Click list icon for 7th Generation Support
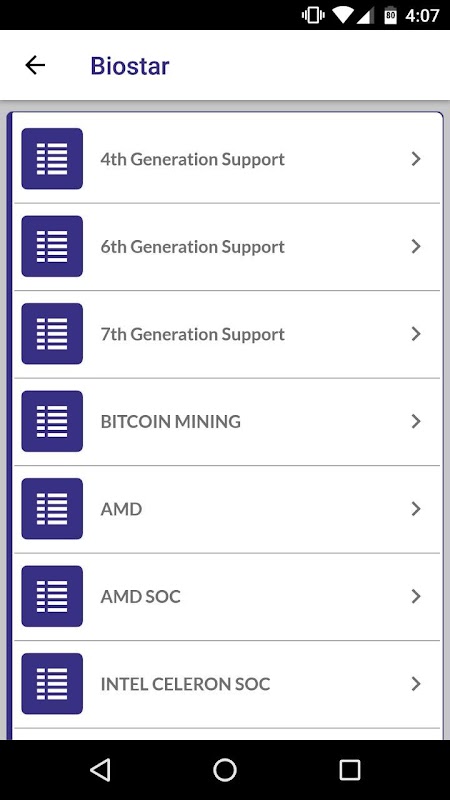Image resolution: width=450 pixels, height=800 pixels. pos(52,334)
